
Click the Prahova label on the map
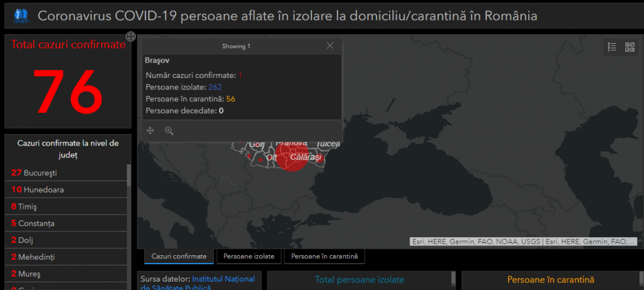pos(291,143)
